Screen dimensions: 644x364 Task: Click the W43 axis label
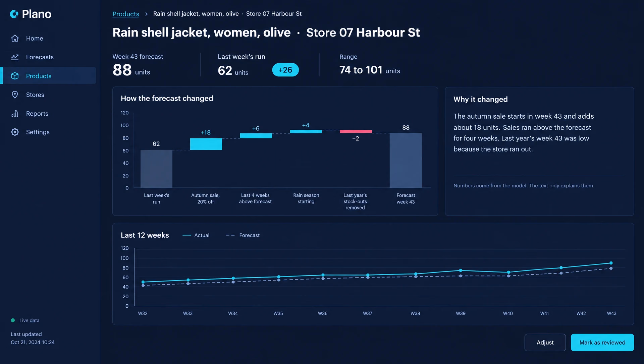point(611,313)
